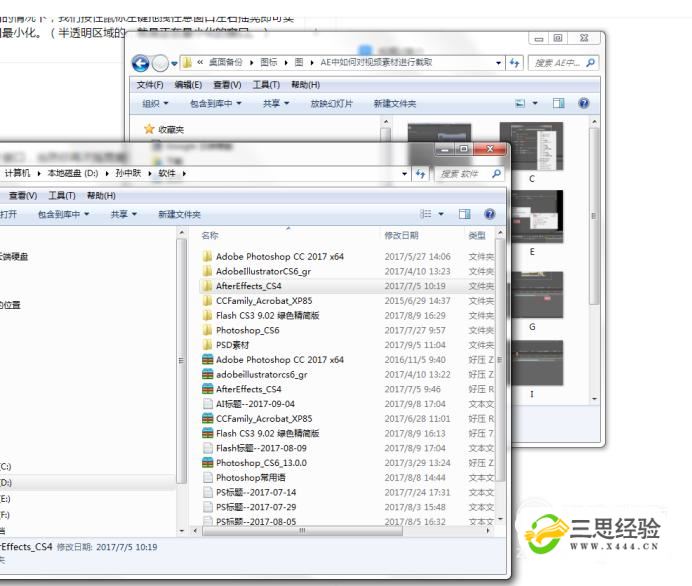The image size is (692, 586).
Task: Select Adobe Photoshop CC 2017 x64 archive icon
Action: coord(207,360)
